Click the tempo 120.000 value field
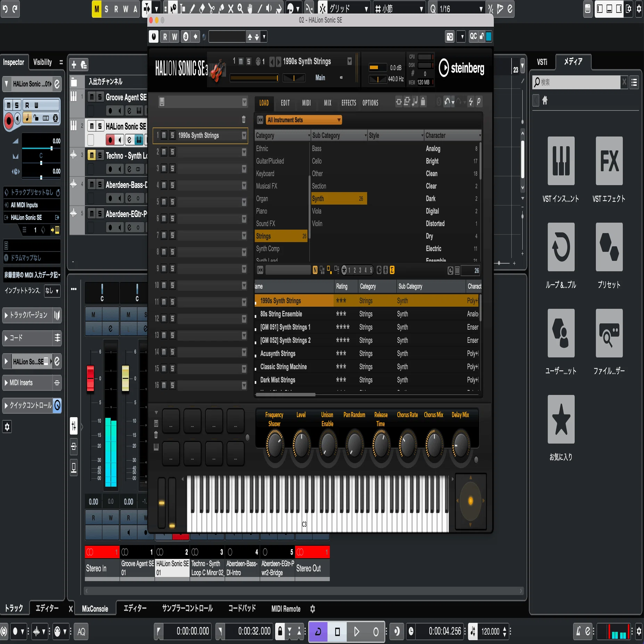 (490, 631)
